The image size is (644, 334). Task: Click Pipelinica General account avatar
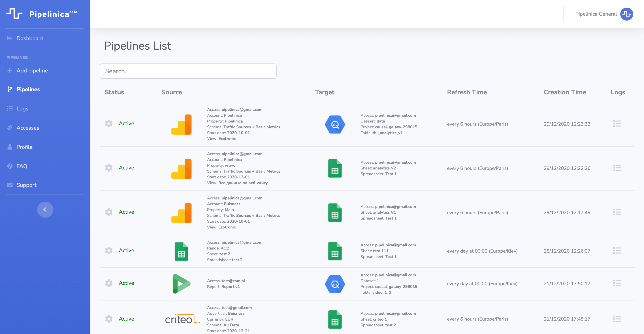coord(627,14)
